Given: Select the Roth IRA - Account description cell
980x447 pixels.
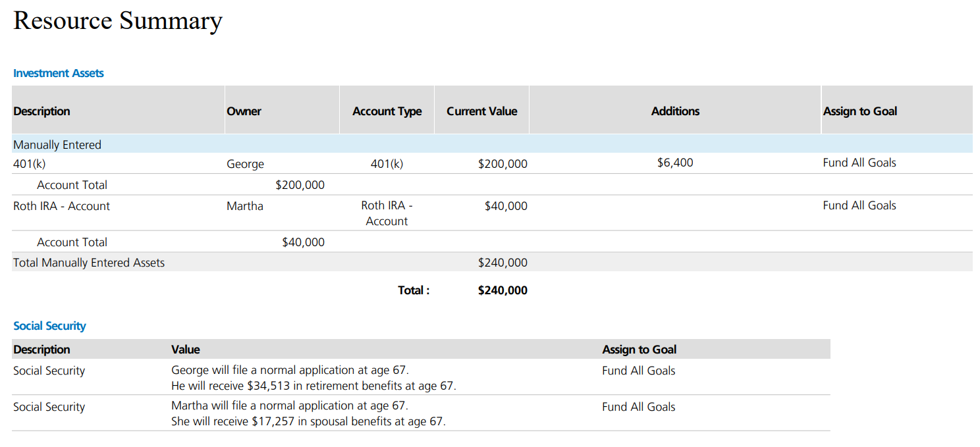Looking at the screenshot, I should coord(61,206).
